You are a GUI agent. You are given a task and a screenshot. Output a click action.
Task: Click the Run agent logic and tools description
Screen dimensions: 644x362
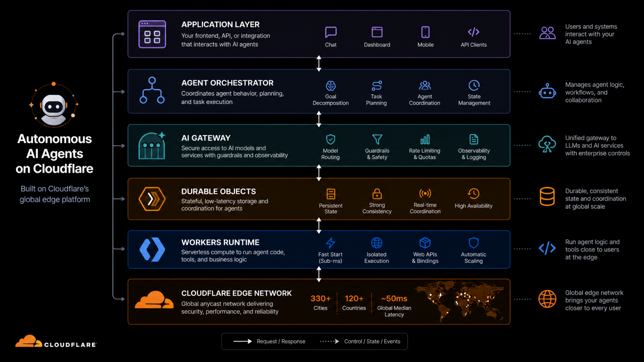pos(592,250)
